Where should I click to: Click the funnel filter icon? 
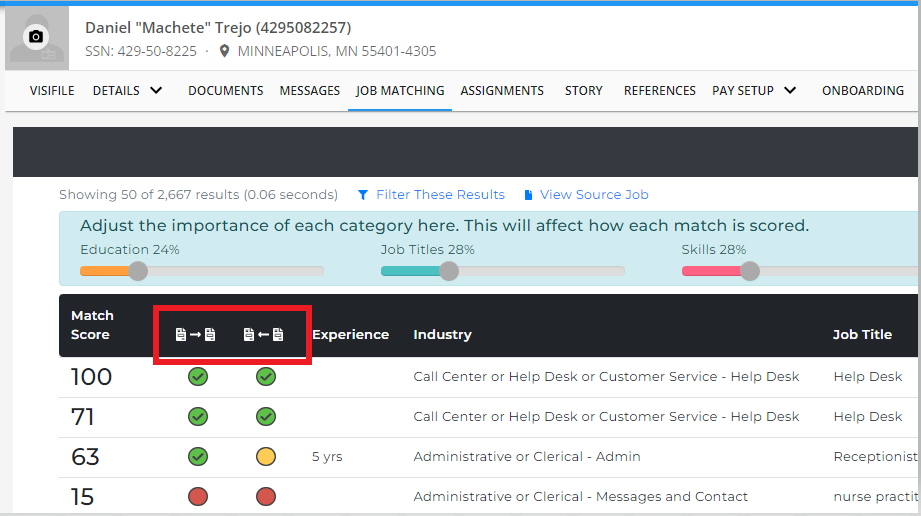point(363,195)
